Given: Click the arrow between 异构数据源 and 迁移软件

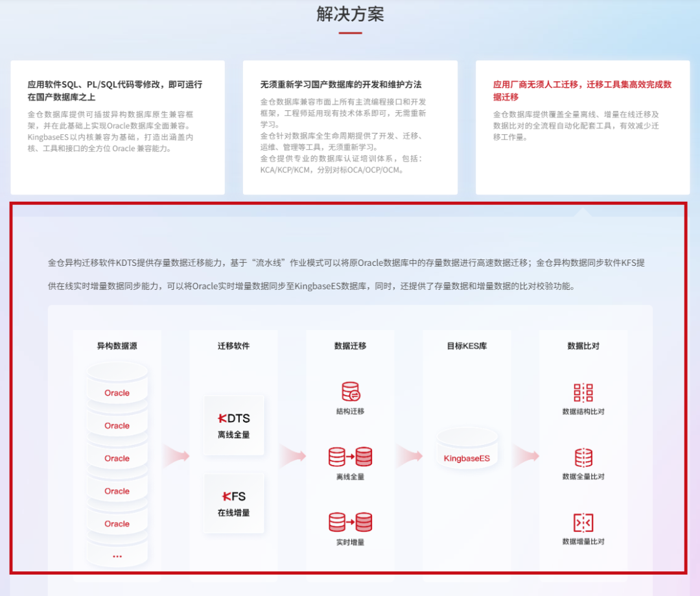Looking at the screenshot, I should (176, 456).
